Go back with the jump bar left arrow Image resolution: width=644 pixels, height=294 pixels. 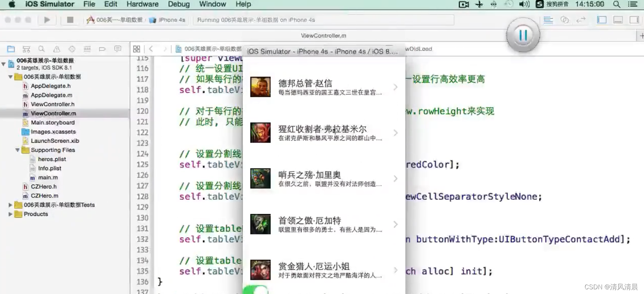pos(151,49)
